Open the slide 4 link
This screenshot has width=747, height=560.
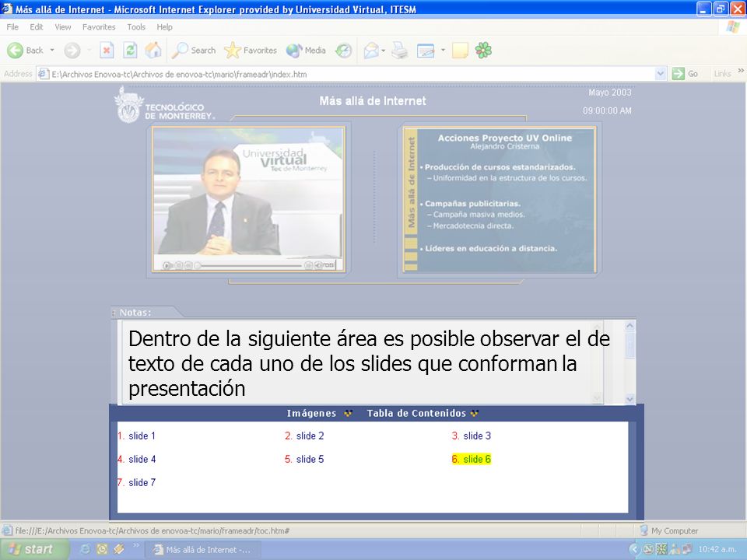142,459
